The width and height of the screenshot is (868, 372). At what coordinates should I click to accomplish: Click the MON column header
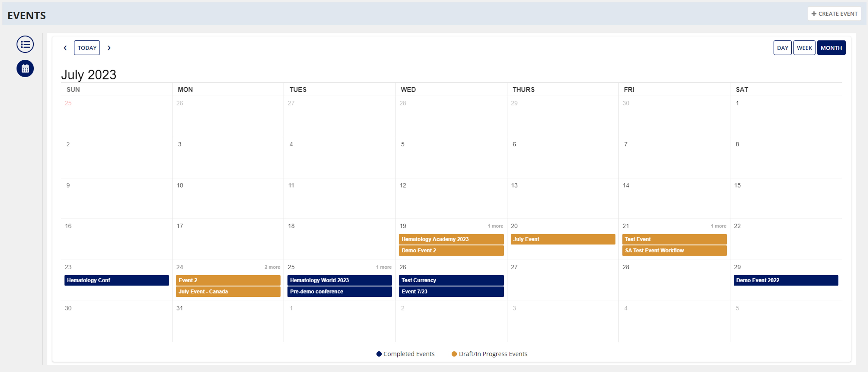point(185,89)
